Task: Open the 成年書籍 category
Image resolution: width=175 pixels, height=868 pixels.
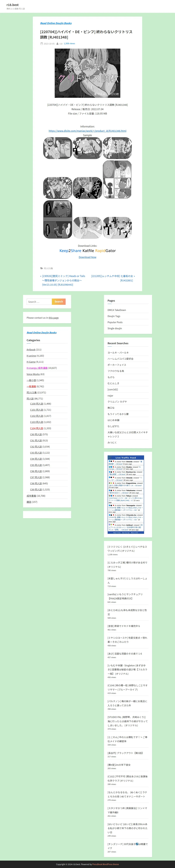Action: click(x=31, y=496)
